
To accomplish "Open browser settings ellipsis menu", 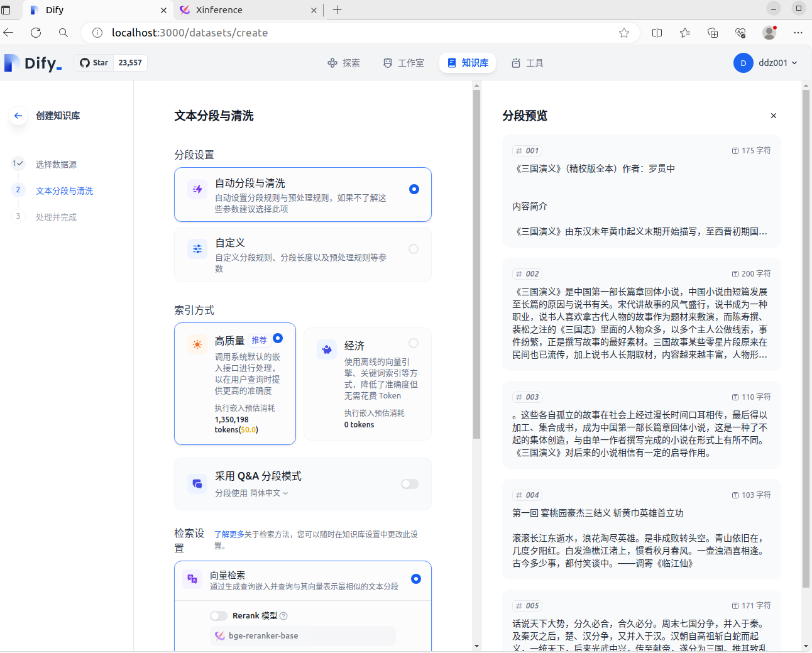I will pyautogui.click(x=798, y=33).
